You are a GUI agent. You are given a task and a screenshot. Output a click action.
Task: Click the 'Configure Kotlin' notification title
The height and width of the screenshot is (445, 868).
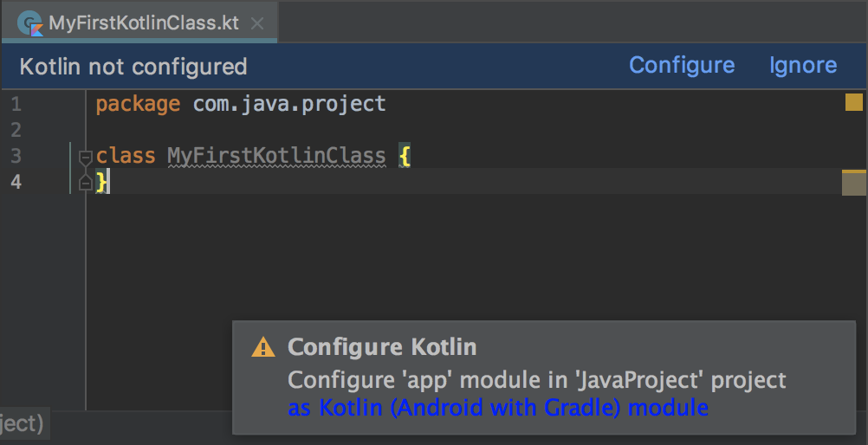[x=382, y=348]
